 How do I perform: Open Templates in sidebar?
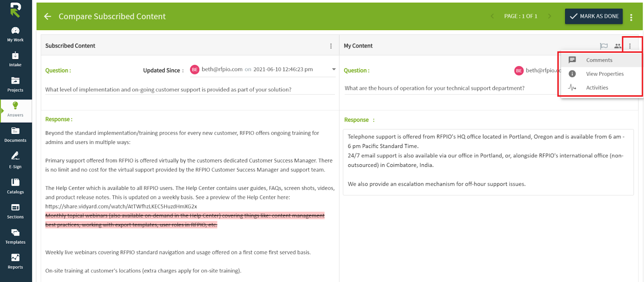[15, 237]
